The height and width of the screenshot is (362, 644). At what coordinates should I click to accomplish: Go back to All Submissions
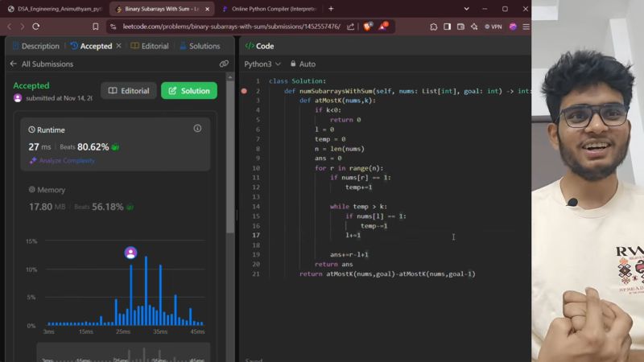point(42,64)
